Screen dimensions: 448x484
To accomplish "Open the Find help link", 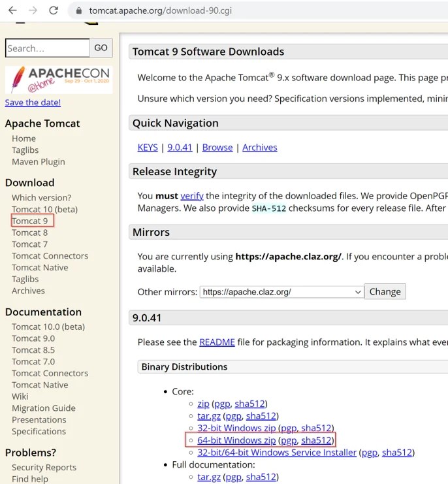I will (x=30, y=479).
